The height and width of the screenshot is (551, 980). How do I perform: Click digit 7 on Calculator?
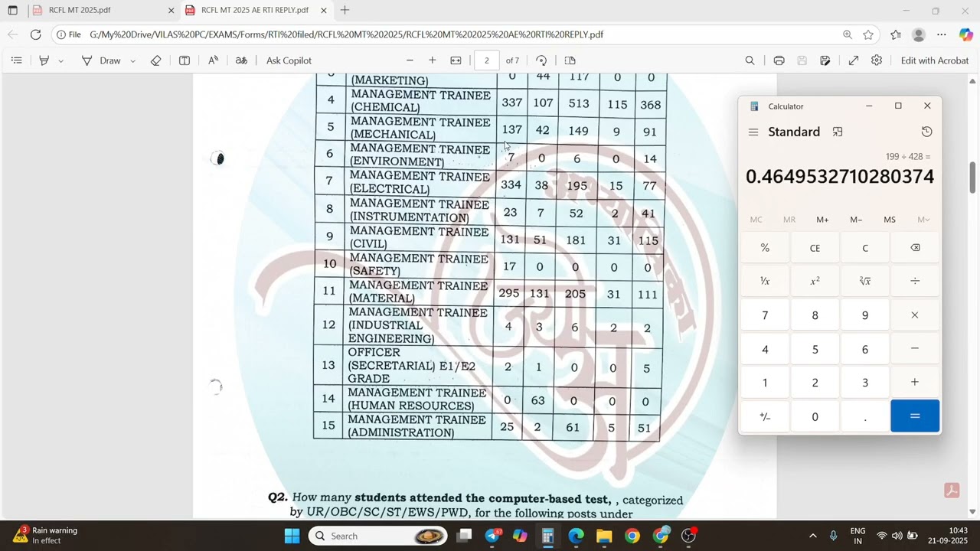pyautogui.click(x=765, y=315)
